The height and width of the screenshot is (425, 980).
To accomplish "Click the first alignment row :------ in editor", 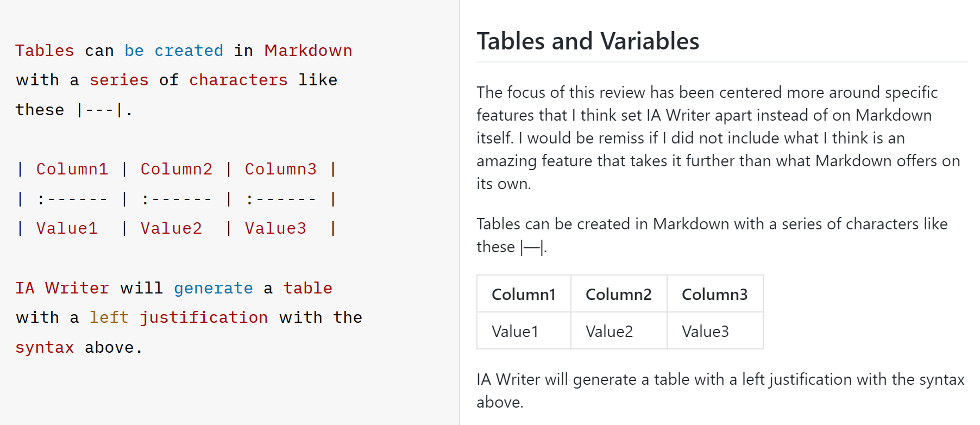I will coord(72,199).
